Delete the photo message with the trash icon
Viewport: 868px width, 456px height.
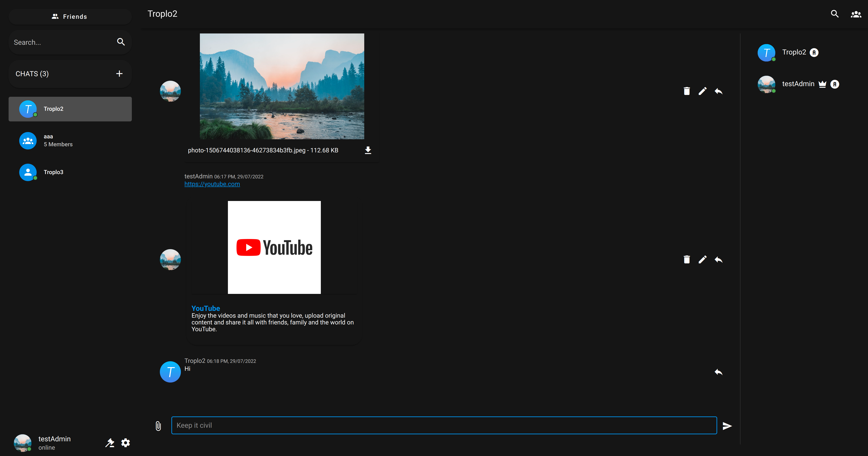686,91
